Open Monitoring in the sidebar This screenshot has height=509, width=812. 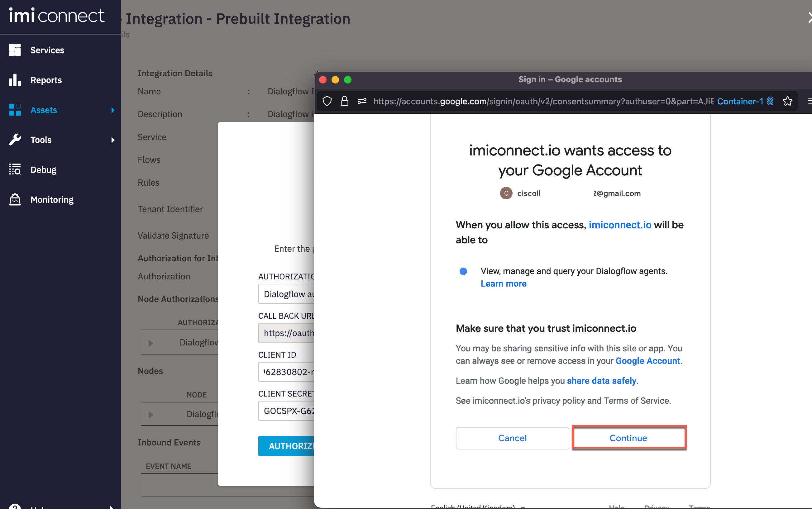point(52,200)
